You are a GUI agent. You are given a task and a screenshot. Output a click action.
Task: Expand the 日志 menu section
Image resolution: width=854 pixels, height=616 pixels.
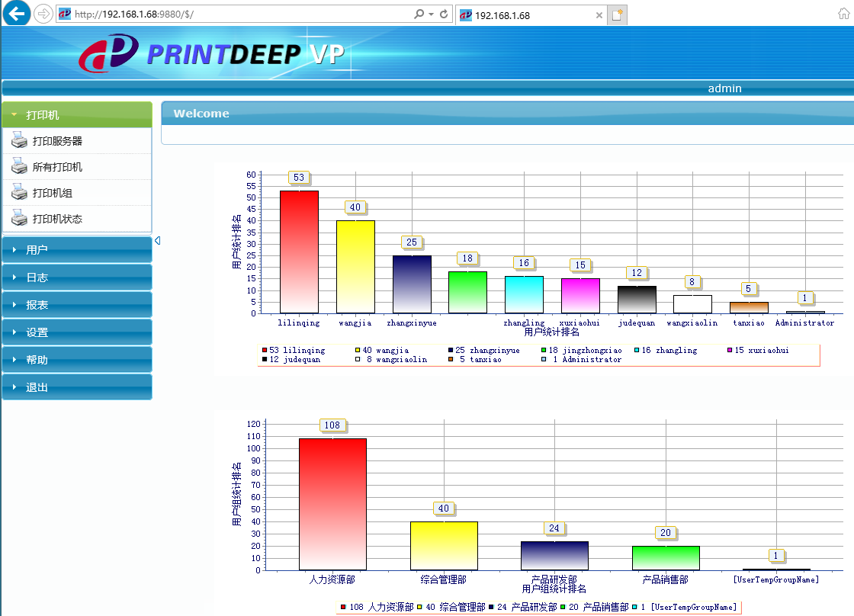click(77, 278)
